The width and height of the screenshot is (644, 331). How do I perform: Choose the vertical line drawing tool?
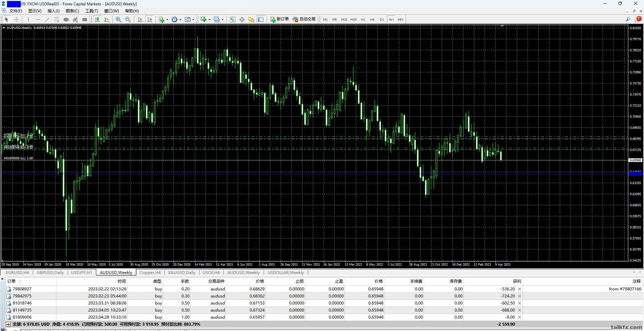pos(29,19)
